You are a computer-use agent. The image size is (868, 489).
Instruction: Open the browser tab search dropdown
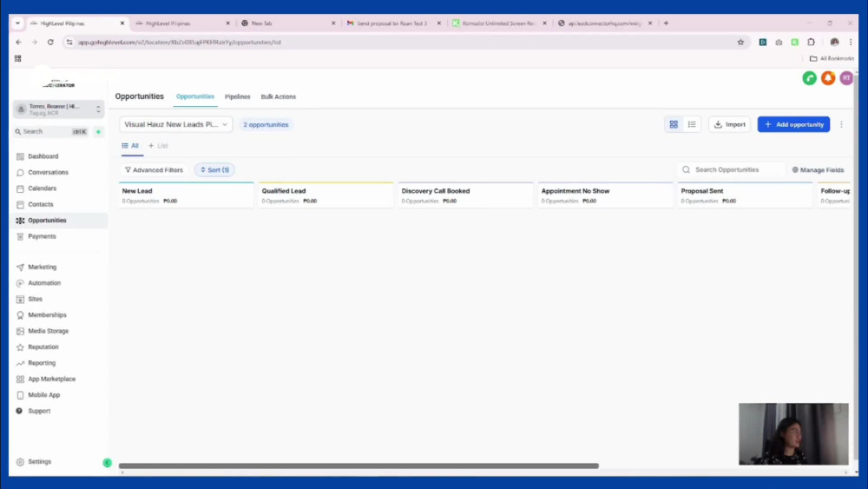click(x=17, y=23)
